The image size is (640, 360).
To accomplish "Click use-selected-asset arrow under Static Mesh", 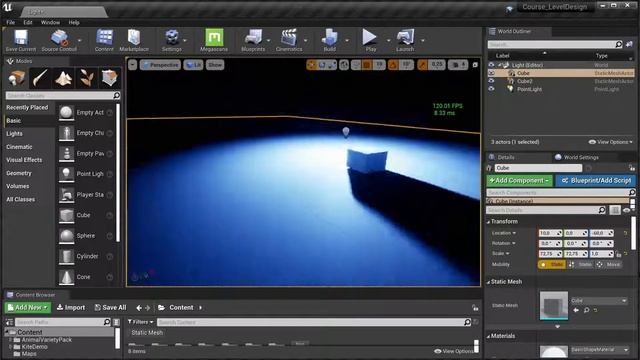I will pyautogui.click(x=576, y=310).
